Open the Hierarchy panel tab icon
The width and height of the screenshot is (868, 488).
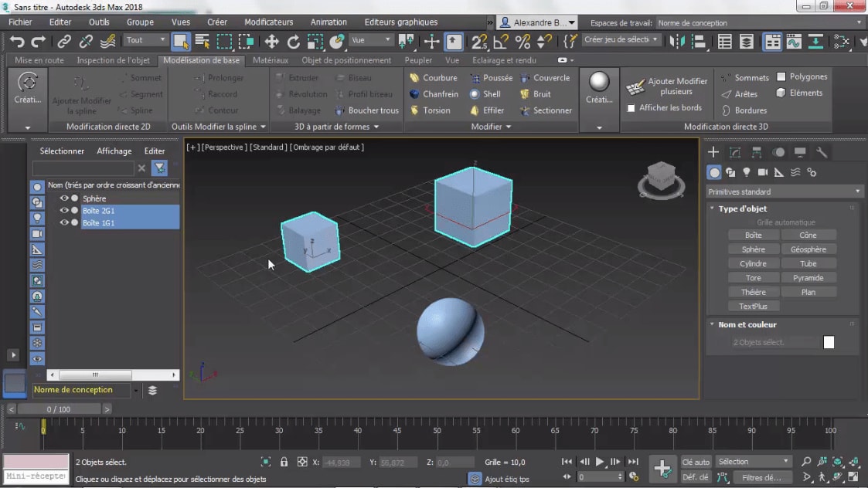[x=756, y=152]
